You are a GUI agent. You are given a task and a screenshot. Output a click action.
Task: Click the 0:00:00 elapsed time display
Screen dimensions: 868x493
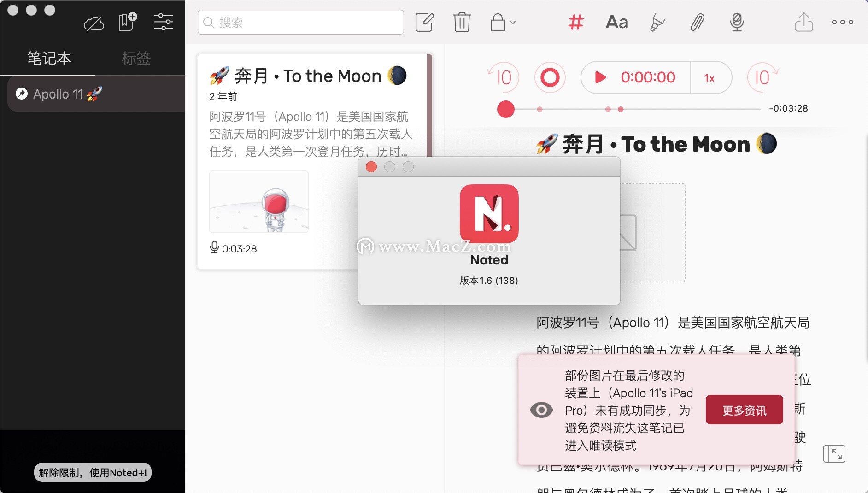pyautogui.click(x=648, y=77)
